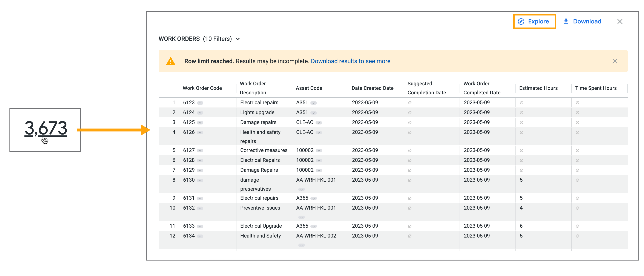Viewport: 644px width, 276px height.
Task: Click the Work Order Code column header
Action: click(202, 88)
